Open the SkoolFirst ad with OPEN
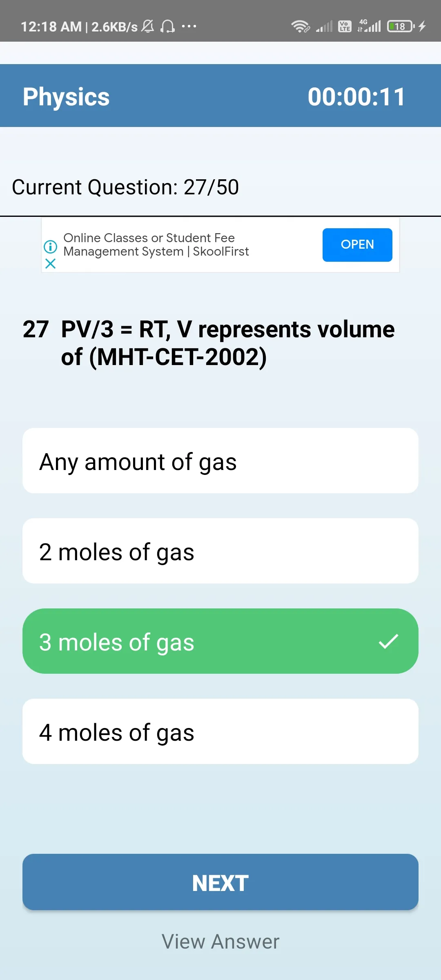 pos(356,245)
